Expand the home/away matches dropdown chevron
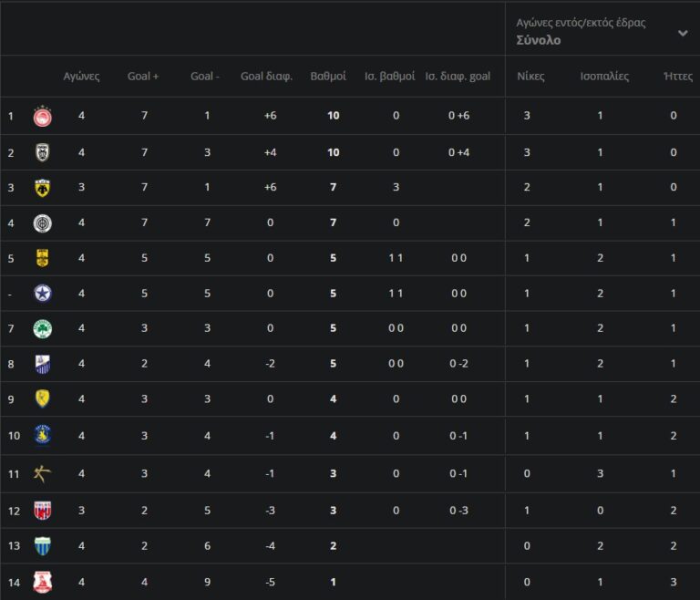This screenshot has height=600, width=700. click(x=683, y=33)
